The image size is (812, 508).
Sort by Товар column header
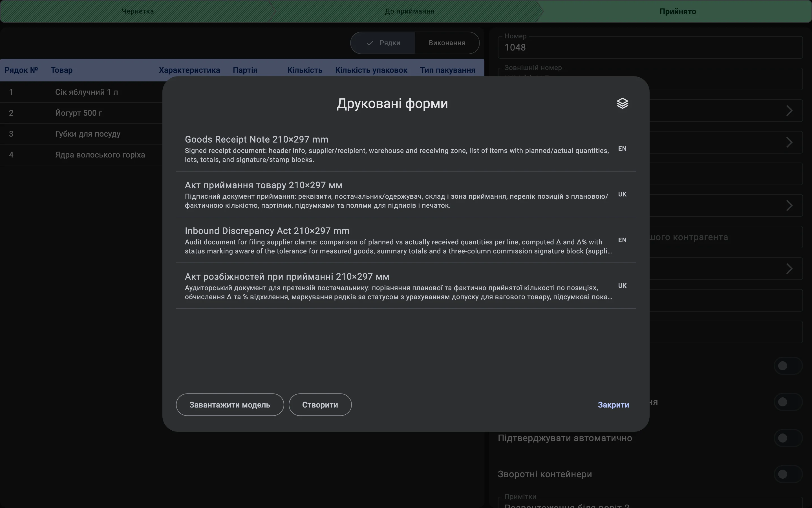(61, 70)
